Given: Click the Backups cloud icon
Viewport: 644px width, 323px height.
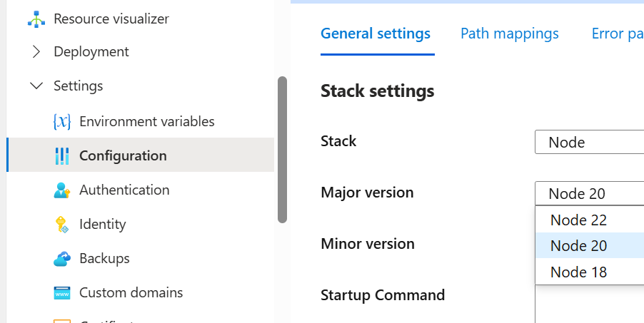Looking at the screenshot, I should pos(62,259).
